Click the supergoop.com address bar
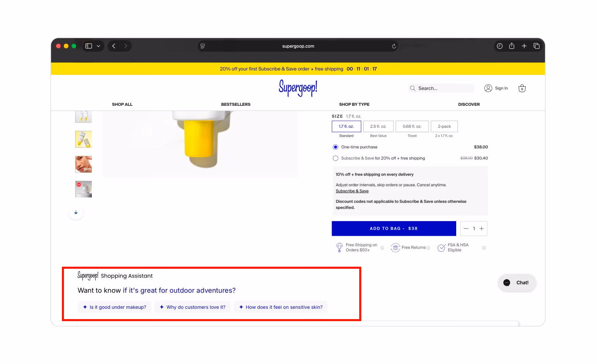596x364 pixels. (298, 46)
